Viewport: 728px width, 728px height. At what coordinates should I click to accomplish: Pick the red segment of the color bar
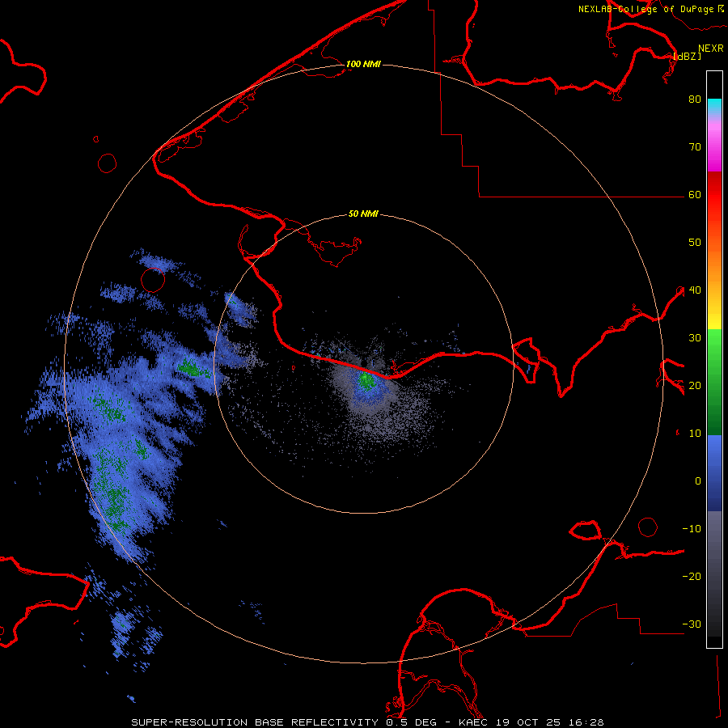click(x=714, y=195)
